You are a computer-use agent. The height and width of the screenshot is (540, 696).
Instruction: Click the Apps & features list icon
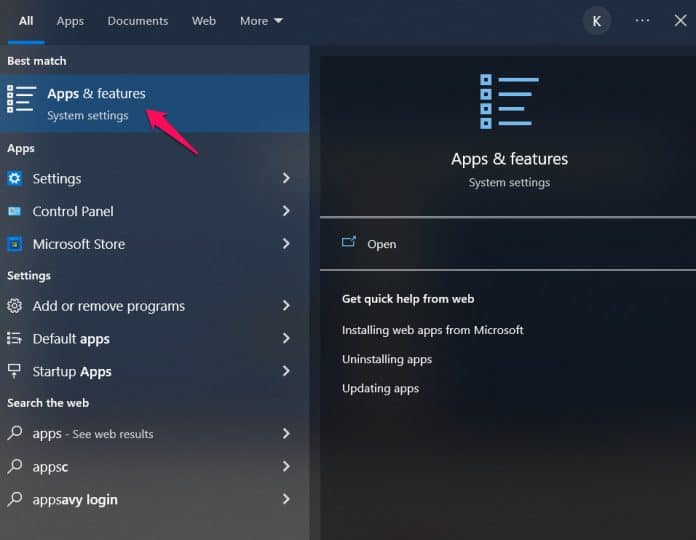(x=21, y=100)
